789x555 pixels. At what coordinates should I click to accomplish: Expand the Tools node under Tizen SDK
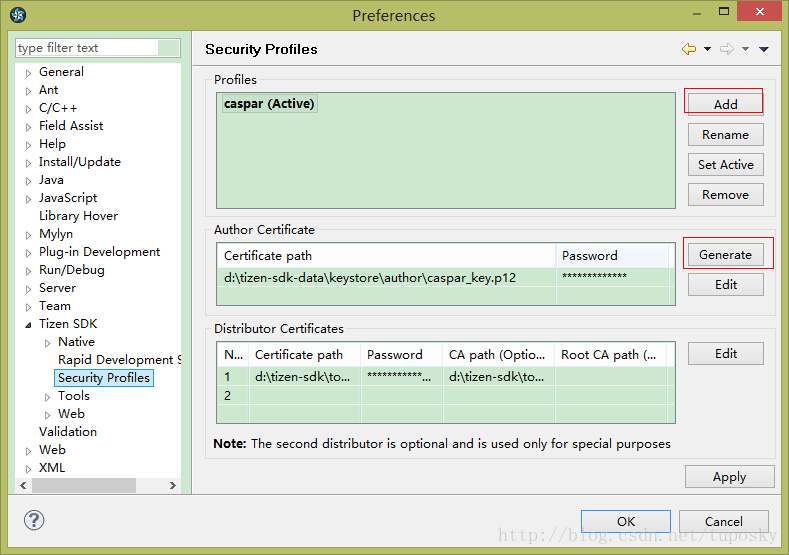[x=47, y=397]
